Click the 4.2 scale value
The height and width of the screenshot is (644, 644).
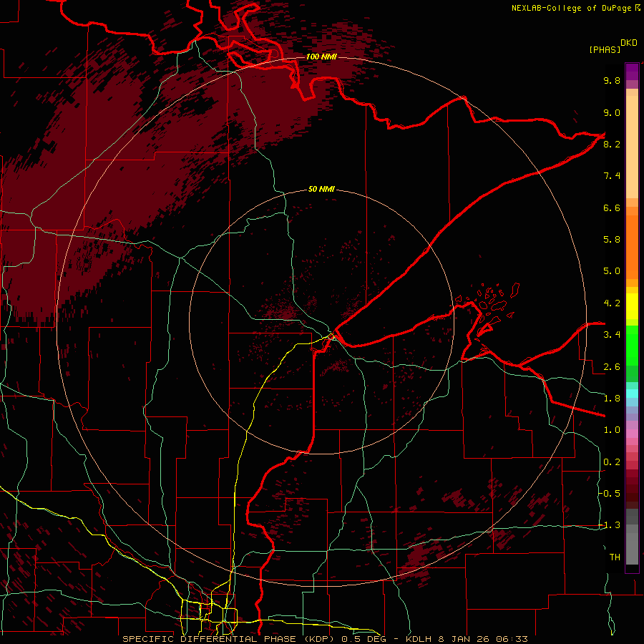[x=612, y=303]
